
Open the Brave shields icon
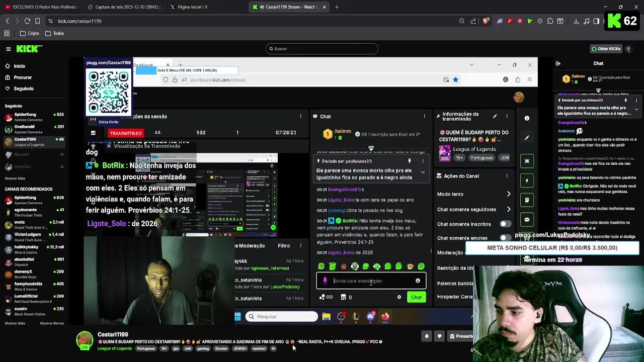tap(486, 21)
